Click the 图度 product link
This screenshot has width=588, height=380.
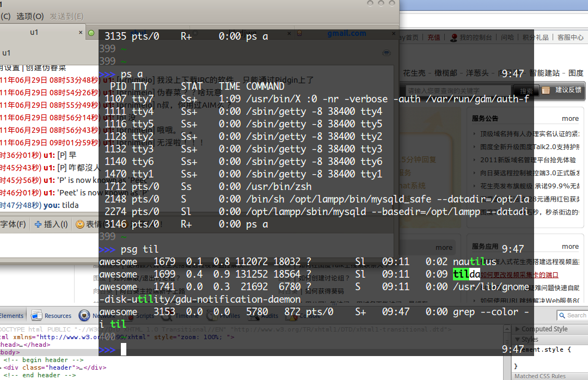[576, 73]
